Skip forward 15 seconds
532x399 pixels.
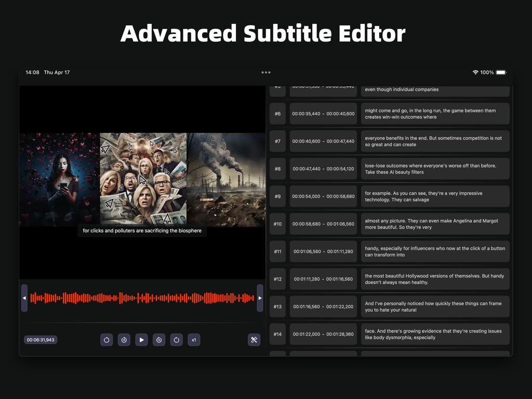coord(158,340)
